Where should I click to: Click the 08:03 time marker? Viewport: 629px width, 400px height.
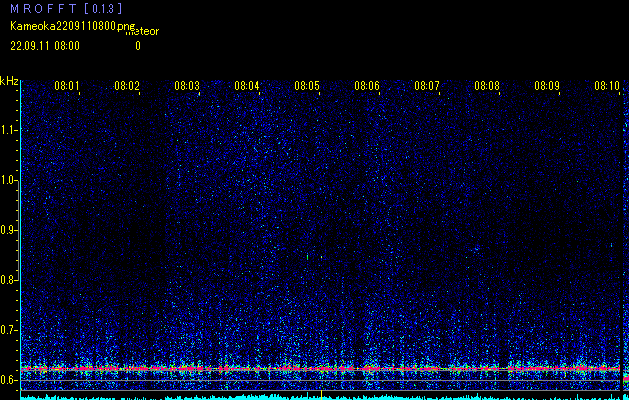tap(187, 86)
